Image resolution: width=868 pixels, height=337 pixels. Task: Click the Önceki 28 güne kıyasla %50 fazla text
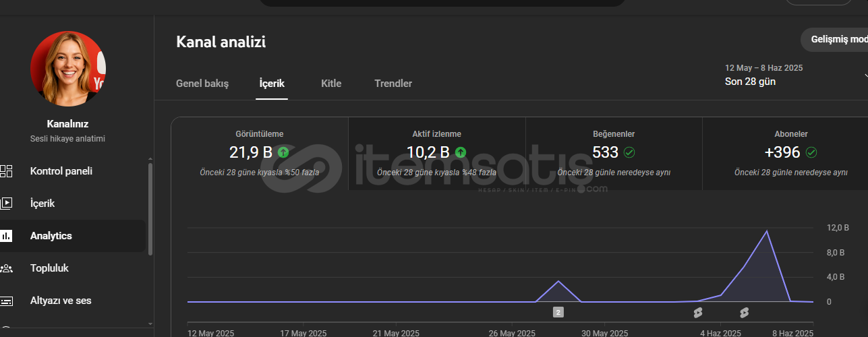pos(260,173)
